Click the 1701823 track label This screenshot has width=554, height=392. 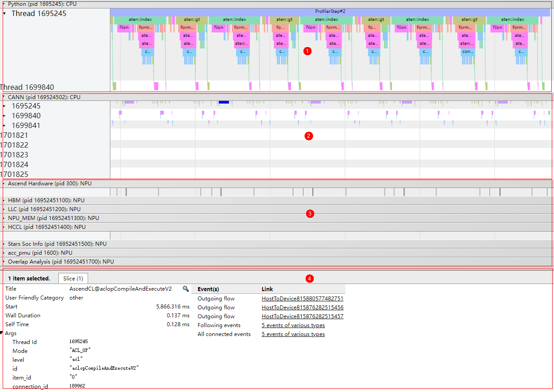tap(14, 155)
